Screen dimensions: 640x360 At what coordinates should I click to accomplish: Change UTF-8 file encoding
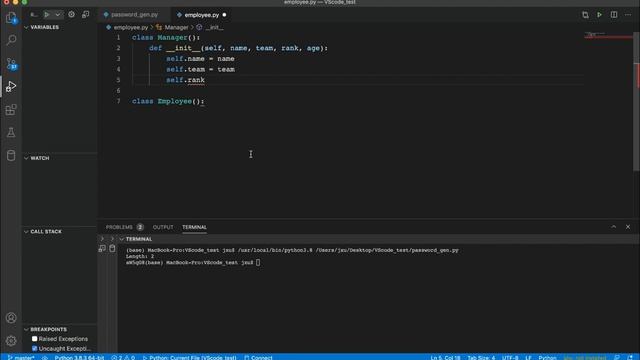[510, 358]
